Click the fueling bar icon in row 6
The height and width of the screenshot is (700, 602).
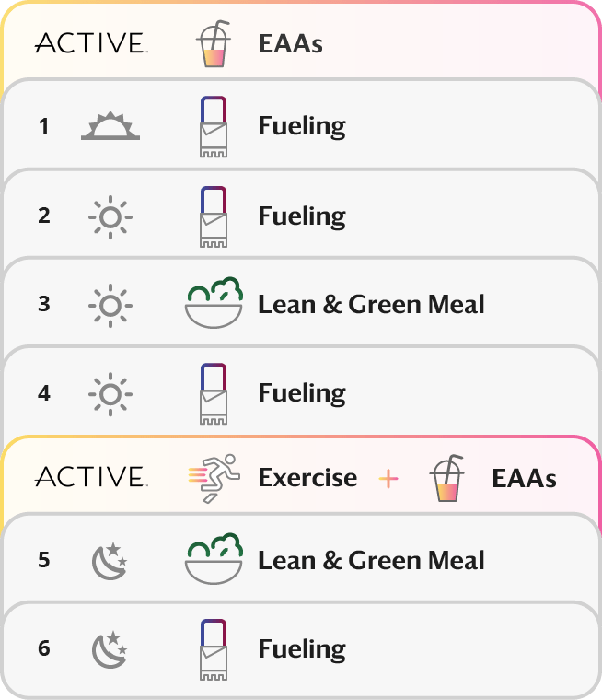(x=213, y=651)
